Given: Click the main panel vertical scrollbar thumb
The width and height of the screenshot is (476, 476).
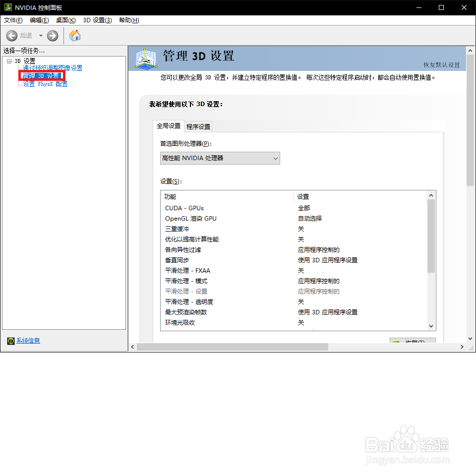Looking at the screenshot, I should [x=470, y=120].
